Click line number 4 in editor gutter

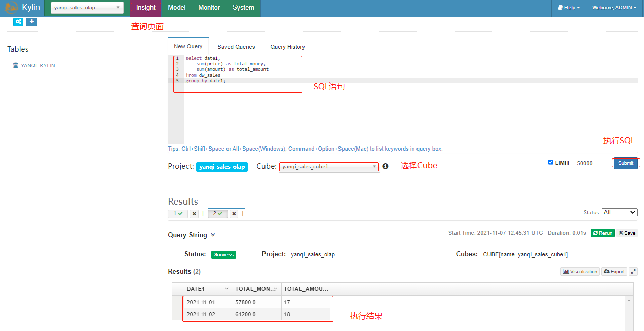(177, 75)
